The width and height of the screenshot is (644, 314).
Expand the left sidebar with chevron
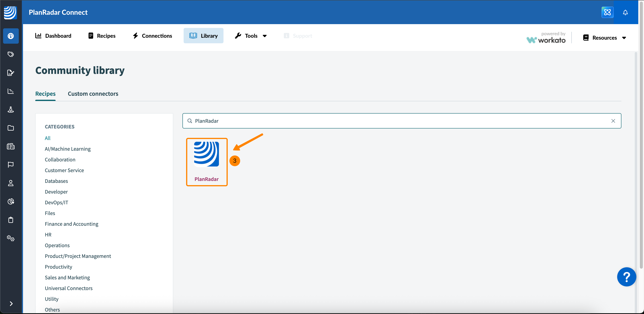tap(11, 303)
